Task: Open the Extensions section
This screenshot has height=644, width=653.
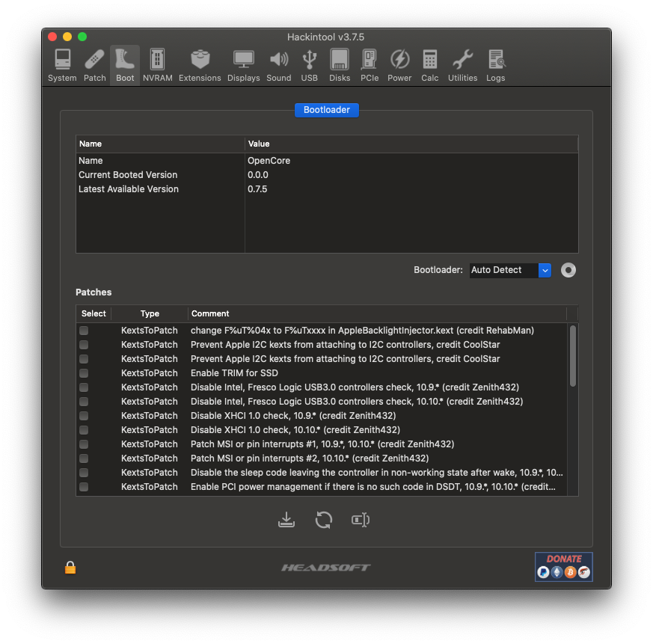Action: [200, 64]
